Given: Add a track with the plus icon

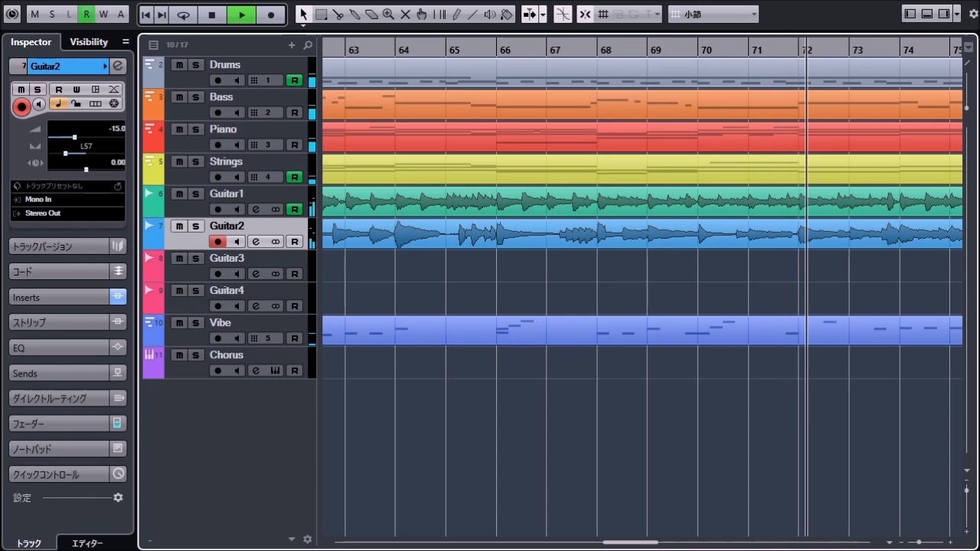Looking at the screenshot, I should [x=292, y=45].
